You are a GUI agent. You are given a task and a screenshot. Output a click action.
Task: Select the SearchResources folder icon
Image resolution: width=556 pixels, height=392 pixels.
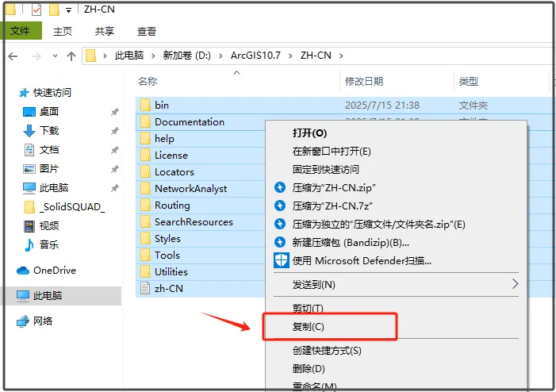(145, 221)
